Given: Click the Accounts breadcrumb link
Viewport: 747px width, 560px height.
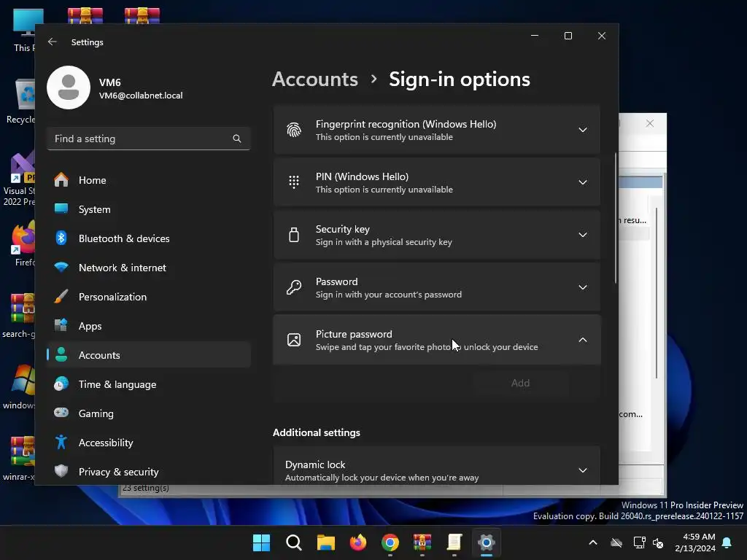Looking at the screenshot, I should 315,79.
